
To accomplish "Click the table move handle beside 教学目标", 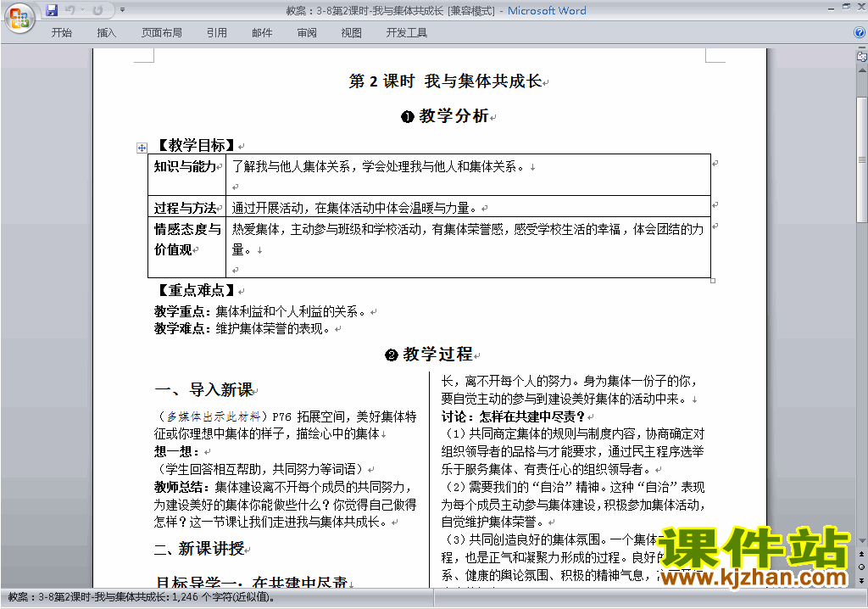I will (142, 148).
